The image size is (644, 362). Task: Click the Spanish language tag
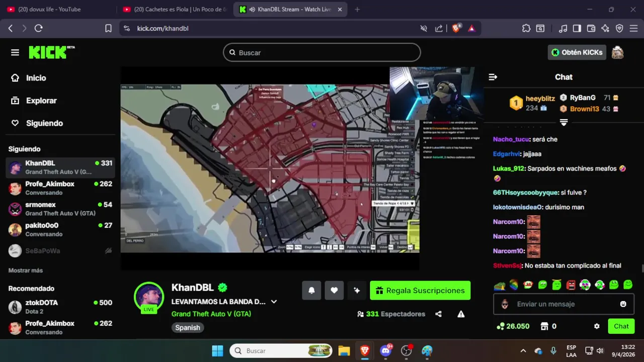[x=188, y=327]
